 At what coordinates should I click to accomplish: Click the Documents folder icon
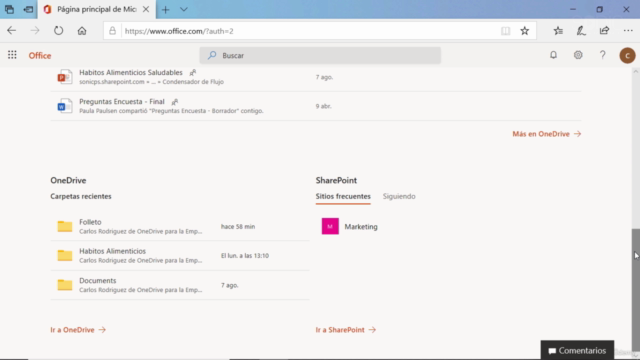tap(64, 285)
